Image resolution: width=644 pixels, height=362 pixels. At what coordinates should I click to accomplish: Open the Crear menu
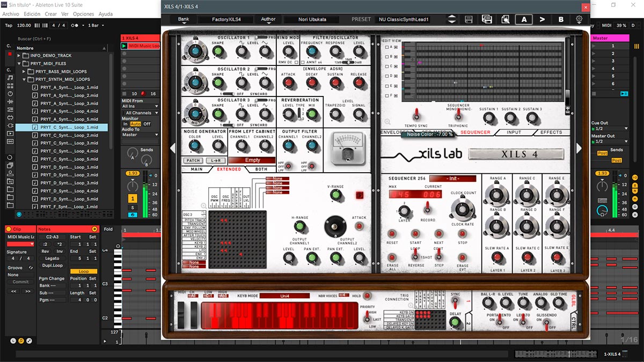51,14
